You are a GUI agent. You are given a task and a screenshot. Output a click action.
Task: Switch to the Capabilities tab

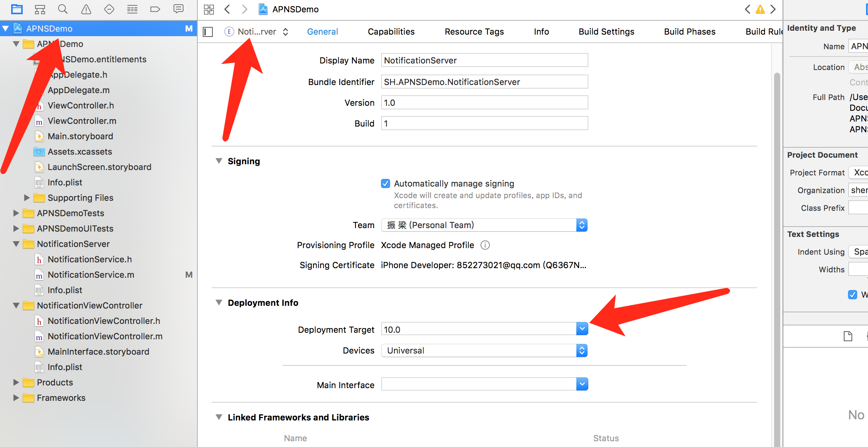pyautogui.click(x=391, y=32)
